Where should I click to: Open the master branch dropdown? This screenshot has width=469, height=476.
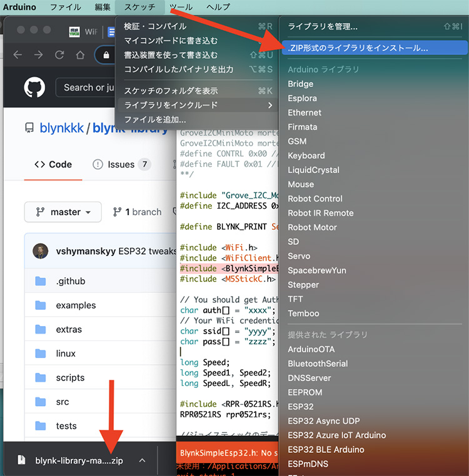click(x=63, y=212)
